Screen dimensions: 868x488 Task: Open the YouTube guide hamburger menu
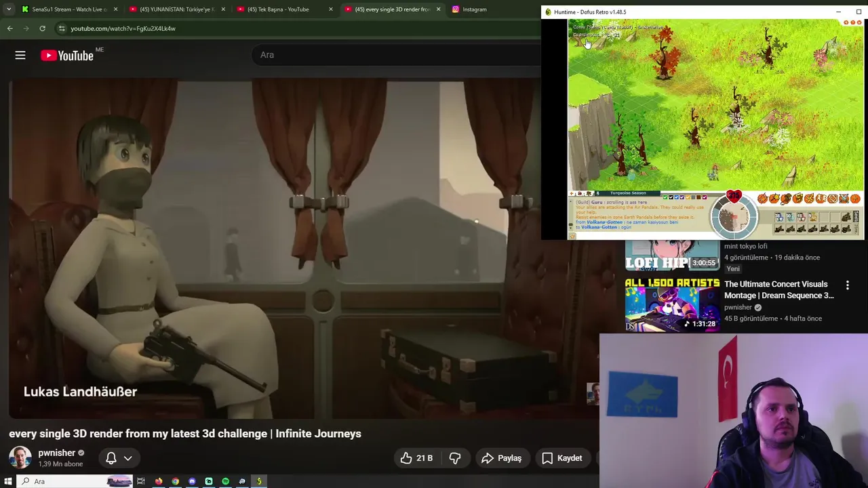click(x=20, y=56)
